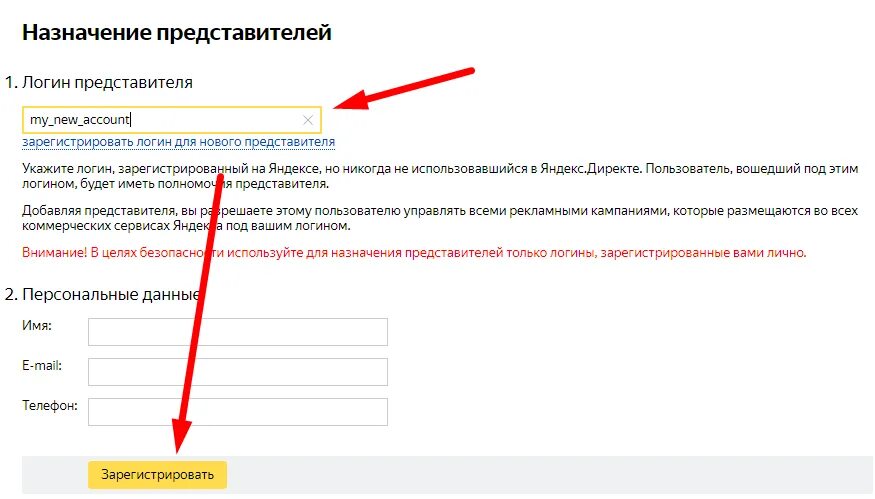Click the yellow Зарегистрировать button
The image size is (875, 499).
click(157, 475)
